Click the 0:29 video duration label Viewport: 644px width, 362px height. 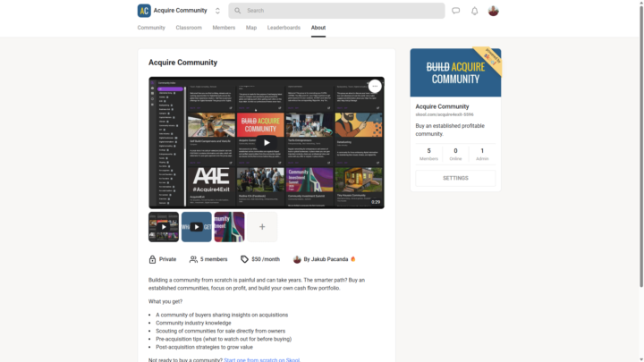(376, 202)
